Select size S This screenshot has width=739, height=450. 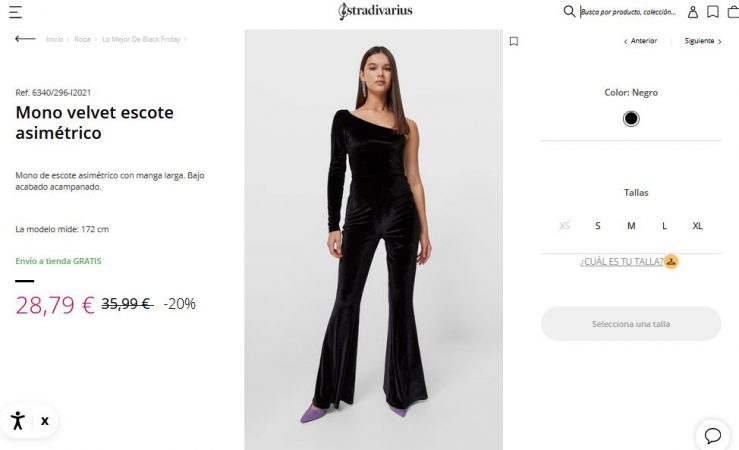click(598, 226)
